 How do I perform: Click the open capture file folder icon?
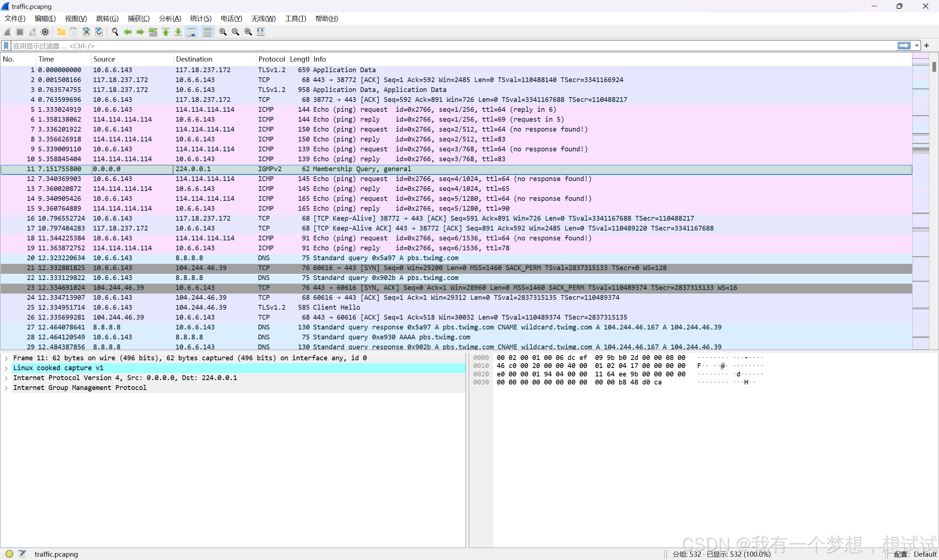click(61, 32)
